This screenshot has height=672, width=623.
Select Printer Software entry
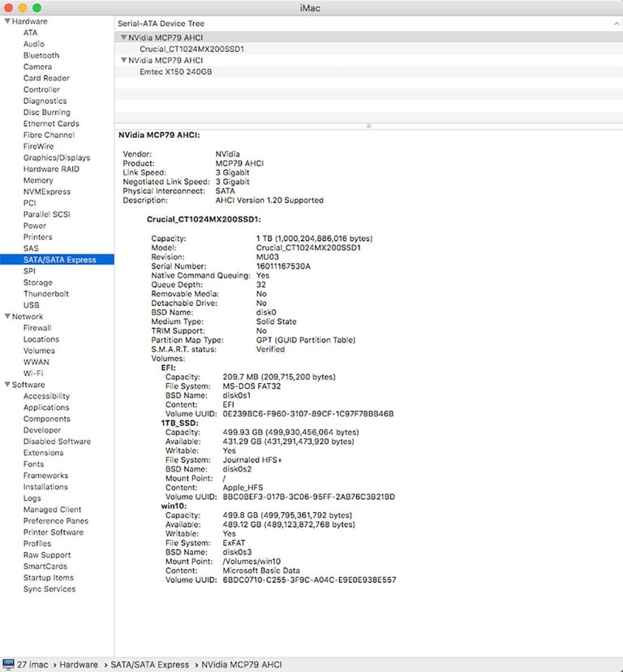tap(53, 532)
